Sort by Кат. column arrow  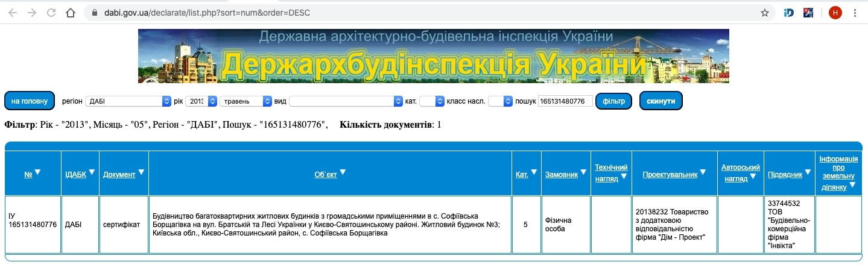coord(534,172)
